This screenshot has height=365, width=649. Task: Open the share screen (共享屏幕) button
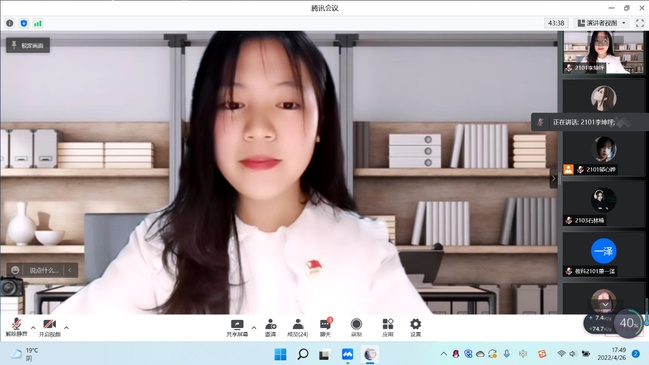(x=237, y=328)
